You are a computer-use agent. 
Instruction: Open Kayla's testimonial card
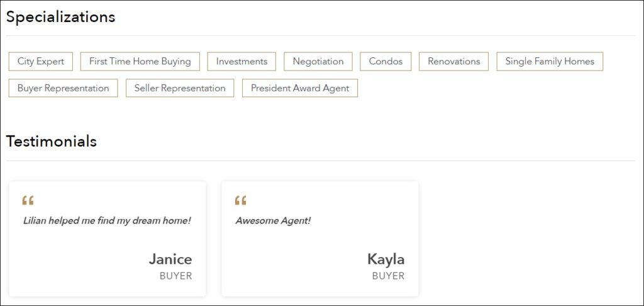point(319,239)
